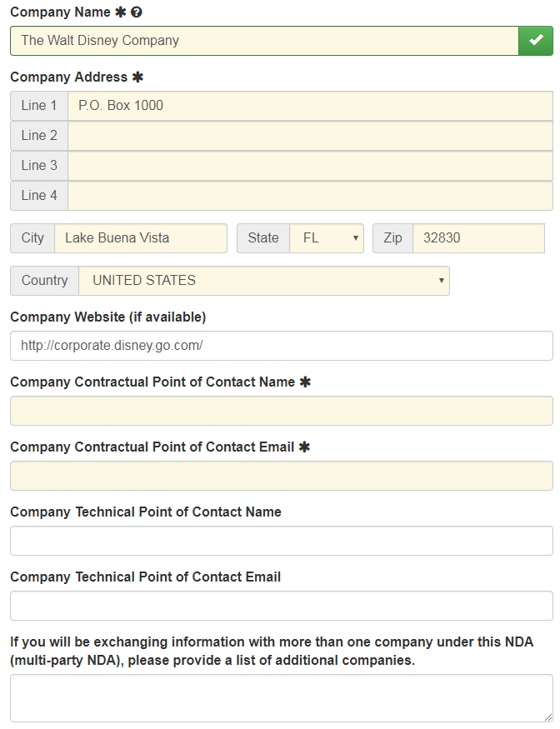Click the Technical Point of Contact Email field
The width and height of the screenshot is (560, 729).
click(x=280, y=605)
